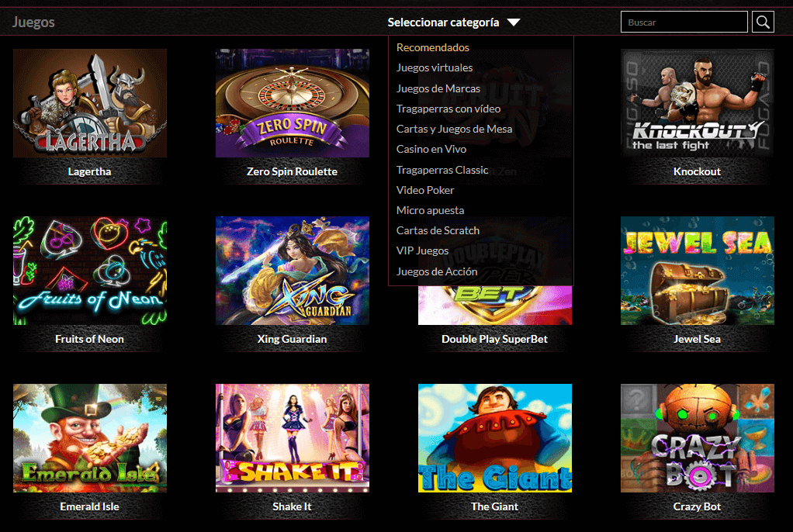The width and height of the screenshot is (793, 532).
Task: Select Cartas de Scratch
Action: click(x=438, y=230)
